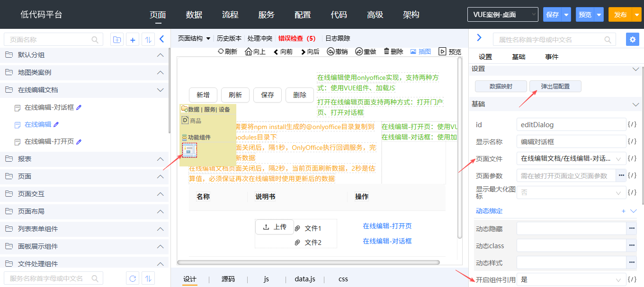Switch to the 数据 top menu
This screenshot has height=287, width=644.
coord(194,15)
